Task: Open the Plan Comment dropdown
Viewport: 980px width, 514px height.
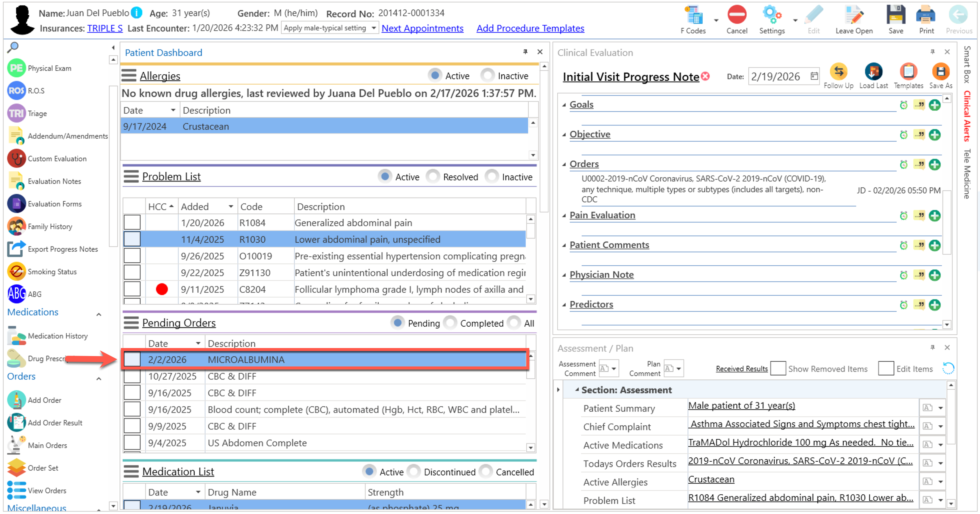Action: 678,368
